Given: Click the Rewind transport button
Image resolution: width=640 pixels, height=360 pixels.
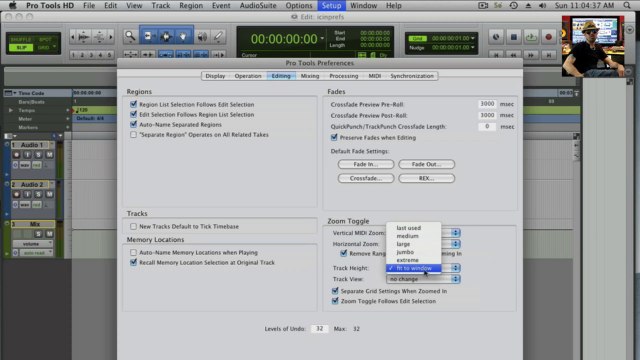Looking at the screenshot, I should pyautogui.click(x=513, y=54).
